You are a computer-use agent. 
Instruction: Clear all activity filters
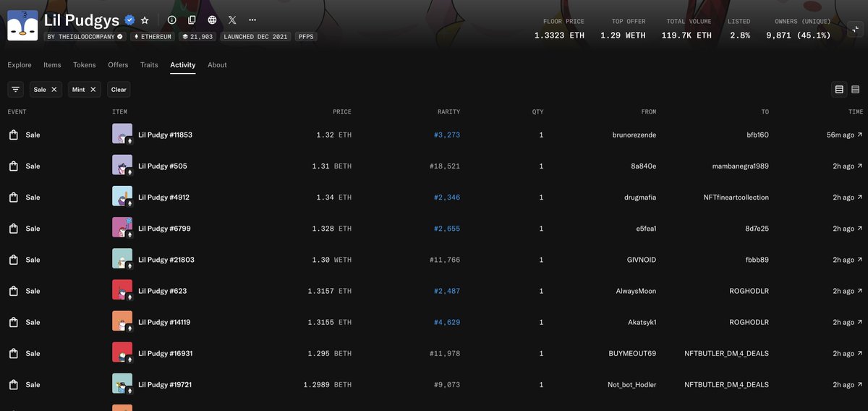[x=119, y=90]
